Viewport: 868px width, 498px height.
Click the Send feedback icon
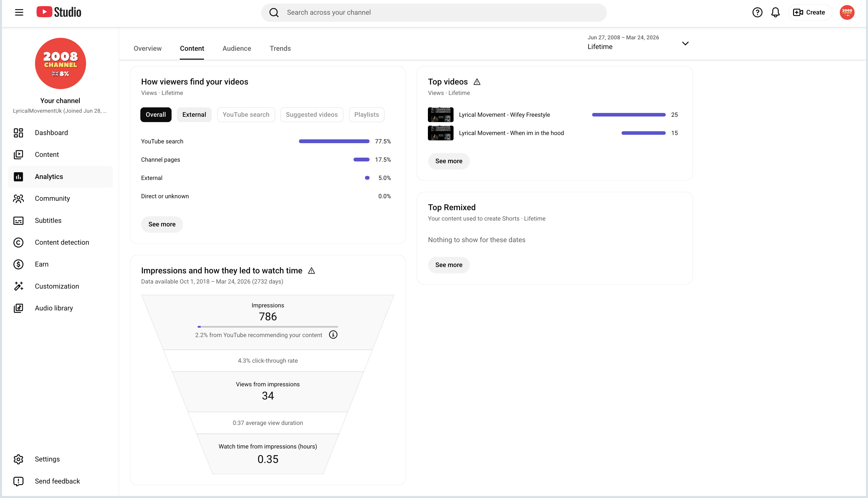point(19,481)
